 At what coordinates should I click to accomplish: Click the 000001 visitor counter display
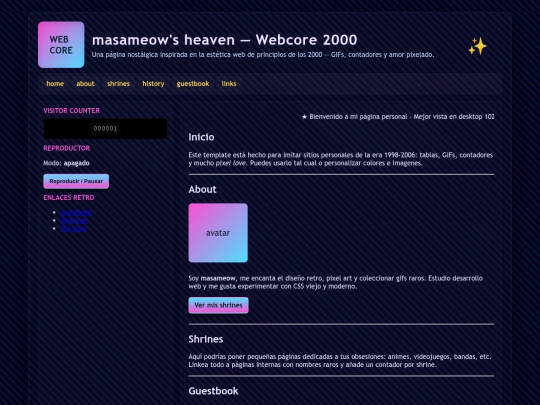click(105, 128)
